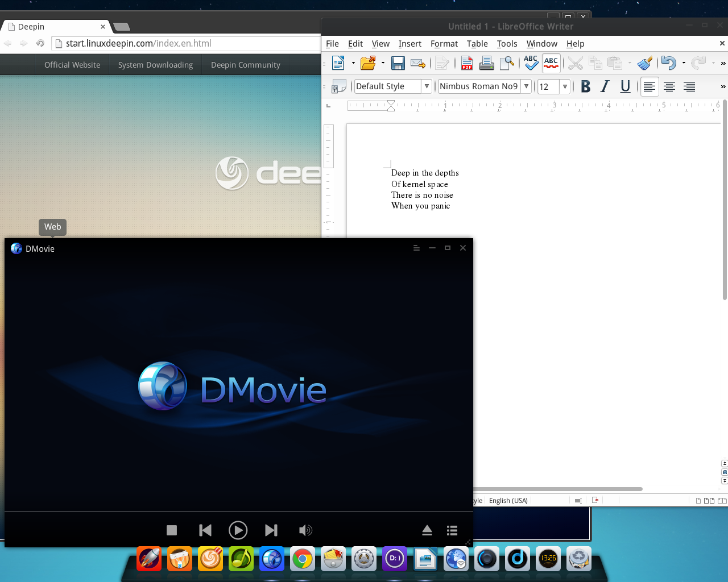Toggle Italic formatting

click(605, 86)
